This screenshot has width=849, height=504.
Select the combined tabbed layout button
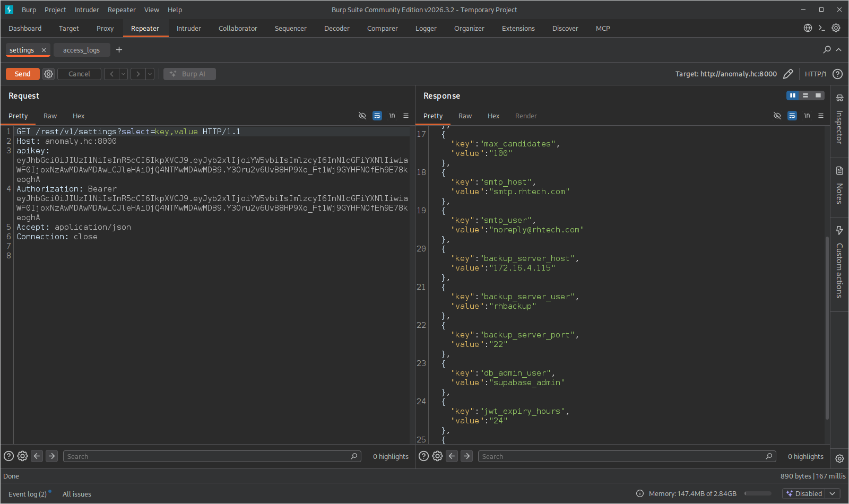click(818, 95)
